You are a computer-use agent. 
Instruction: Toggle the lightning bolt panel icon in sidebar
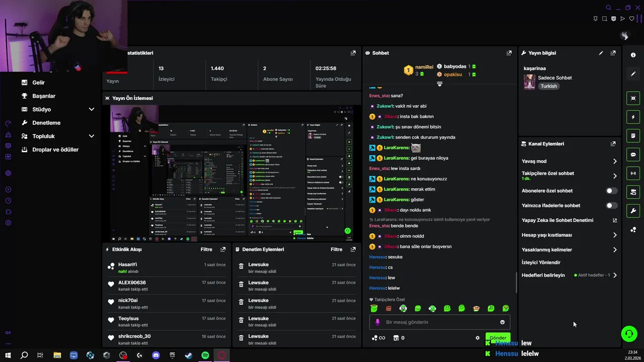[633, 117]
